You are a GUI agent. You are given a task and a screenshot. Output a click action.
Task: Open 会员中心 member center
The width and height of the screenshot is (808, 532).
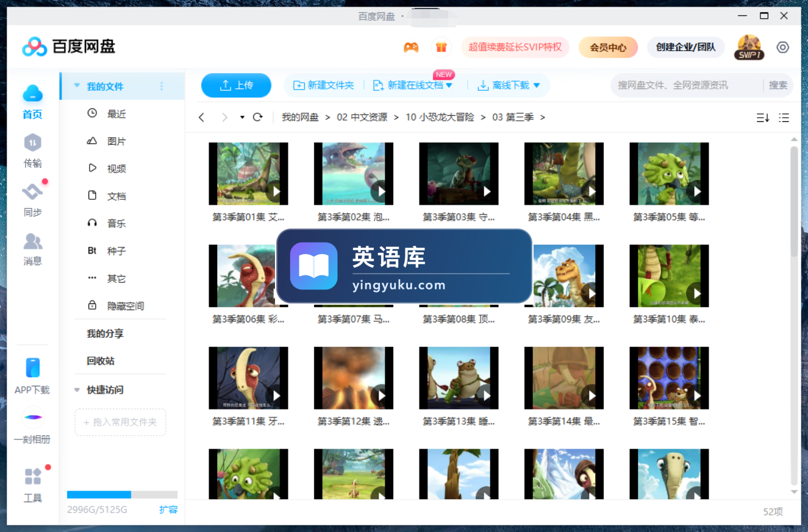pyautogui.click(x=608, y=47)
